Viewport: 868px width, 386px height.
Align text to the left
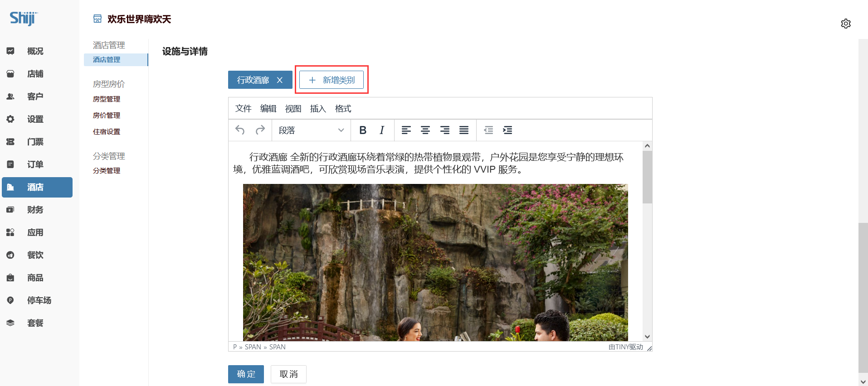(406, 130)
